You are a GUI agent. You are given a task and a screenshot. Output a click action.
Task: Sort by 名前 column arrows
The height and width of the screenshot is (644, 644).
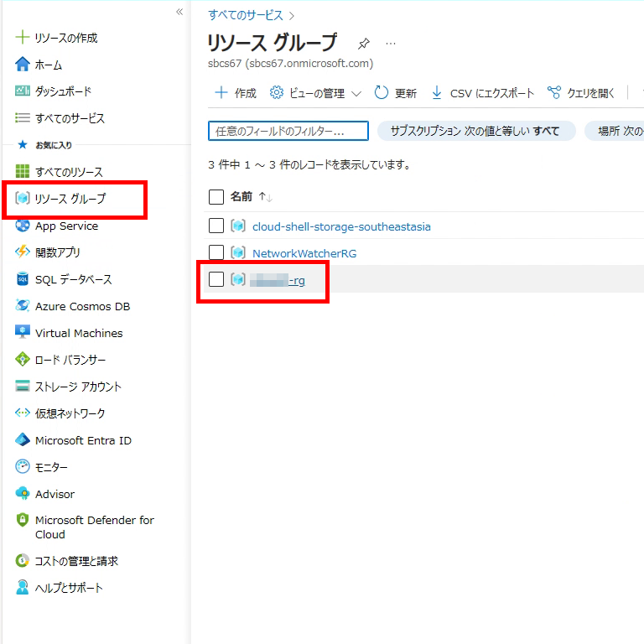click(265, 197)
